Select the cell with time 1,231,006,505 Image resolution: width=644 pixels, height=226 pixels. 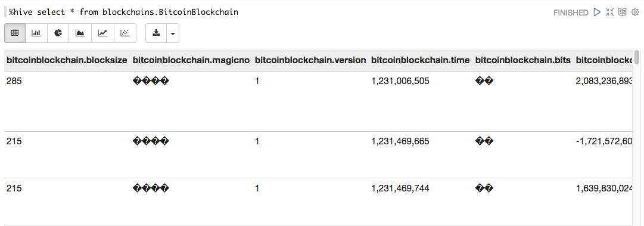click(x=400, y=81)
